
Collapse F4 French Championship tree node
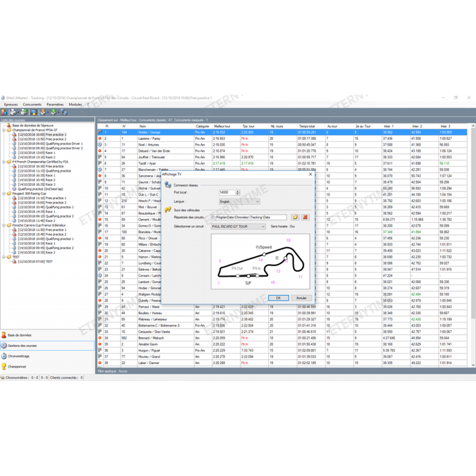click(4, 162)
